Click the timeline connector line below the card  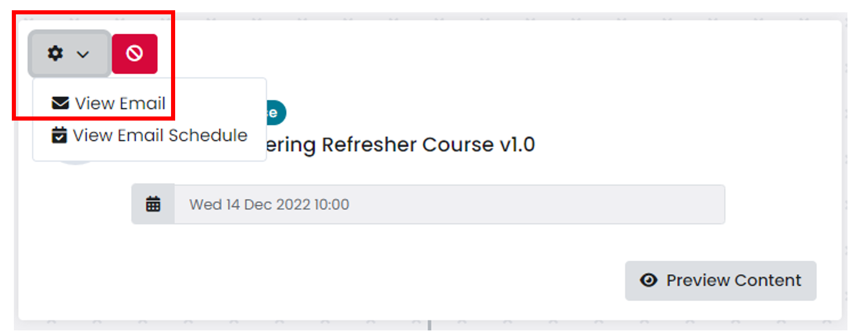[x=429, y=325]
